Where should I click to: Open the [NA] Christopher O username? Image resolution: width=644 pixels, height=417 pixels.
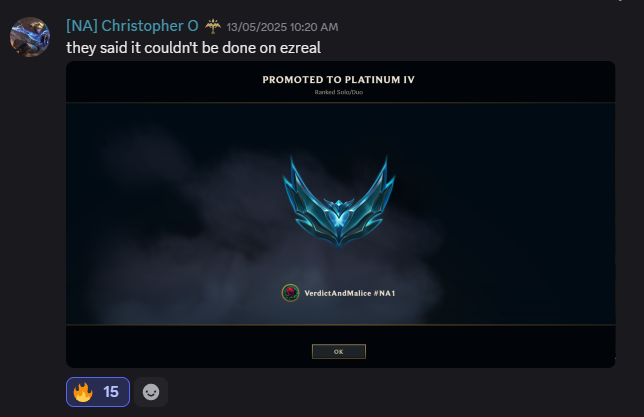132,26
